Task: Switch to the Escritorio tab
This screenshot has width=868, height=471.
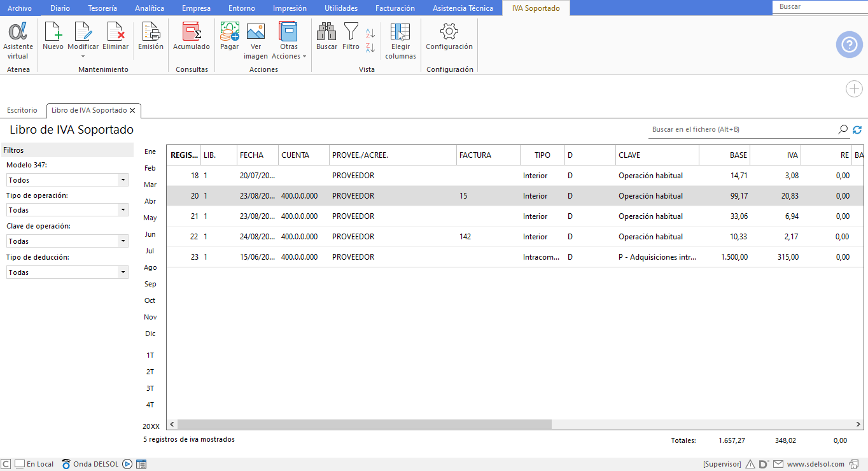Action: click(22, 110)
